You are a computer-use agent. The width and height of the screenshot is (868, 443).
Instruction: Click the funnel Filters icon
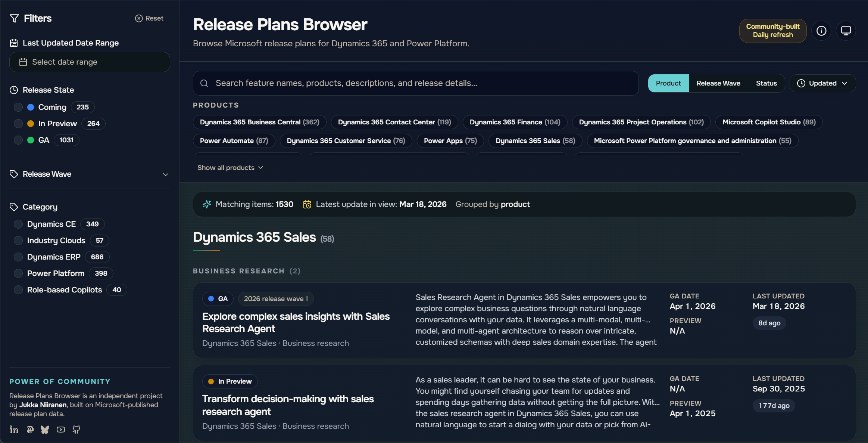(x=14, y=18)
